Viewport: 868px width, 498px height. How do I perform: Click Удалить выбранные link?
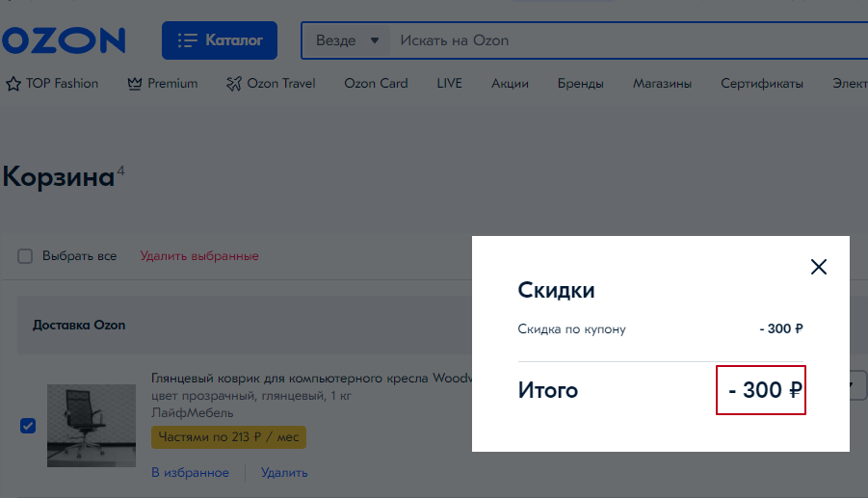(x=199, y=256)
